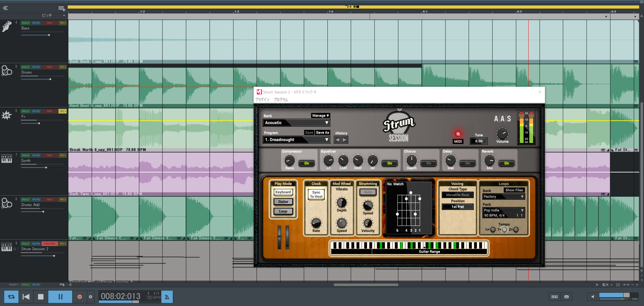Solo the Bass track
Viewport: 644px width, 306px height.
(26, 23)
